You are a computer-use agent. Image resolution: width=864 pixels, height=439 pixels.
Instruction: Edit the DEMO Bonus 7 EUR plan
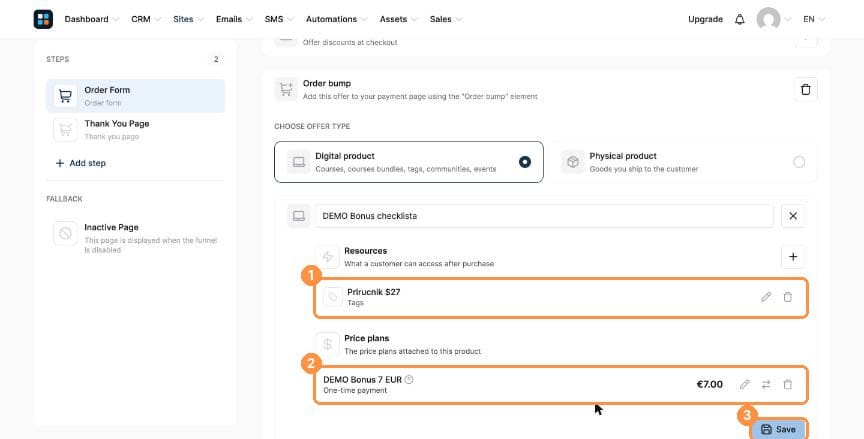coord(744,384)
